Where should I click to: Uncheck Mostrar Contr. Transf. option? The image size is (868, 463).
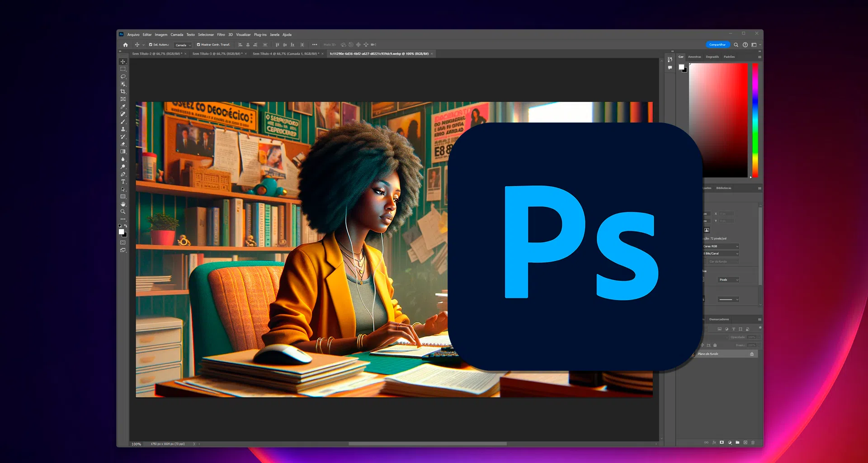coord(198,45)
